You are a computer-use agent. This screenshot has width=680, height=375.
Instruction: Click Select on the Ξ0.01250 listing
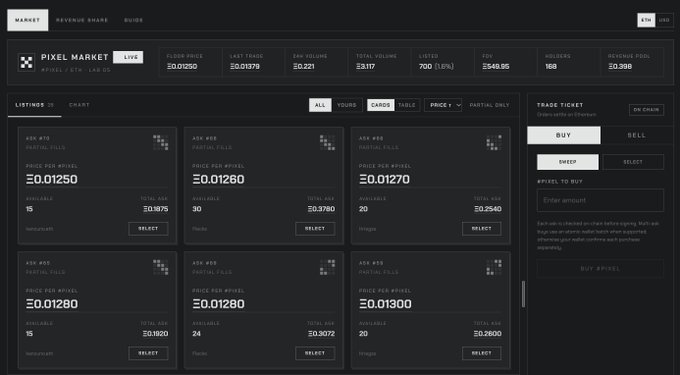click(148, 228)
